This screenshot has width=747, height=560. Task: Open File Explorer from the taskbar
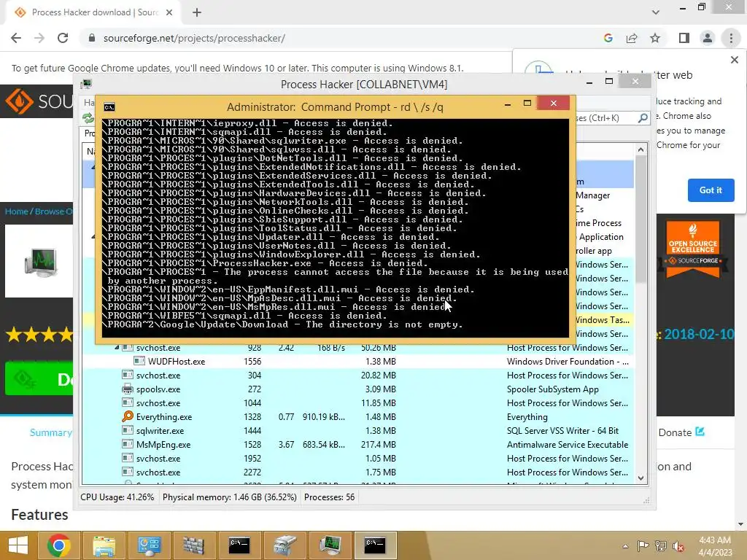click(104, 545)
